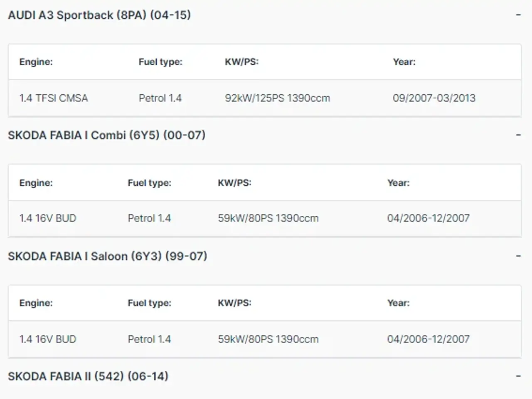Click Combi's 04/2006-12/2007 year cell
This screenshot has width=532, height=399.
429,218
